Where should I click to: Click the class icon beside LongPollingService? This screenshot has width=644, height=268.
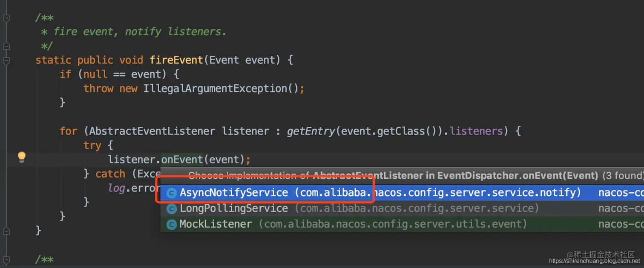coord(172,209)
